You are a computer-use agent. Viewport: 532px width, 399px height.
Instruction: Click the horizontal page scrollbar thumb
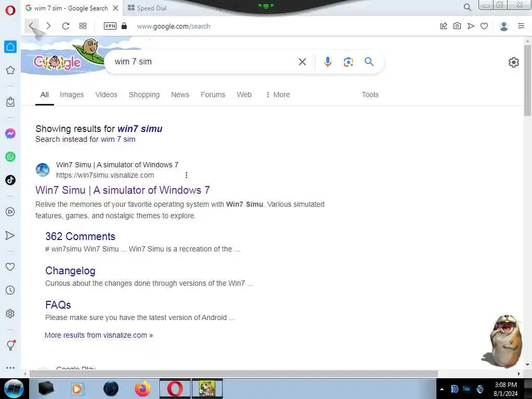click(x=233, y=374)
